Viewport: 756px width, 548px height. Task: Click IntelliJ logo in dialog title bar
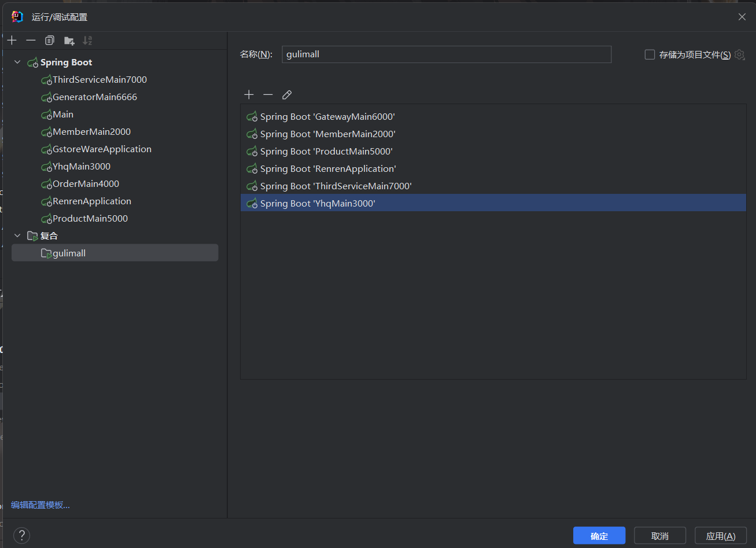pos(17,17)
